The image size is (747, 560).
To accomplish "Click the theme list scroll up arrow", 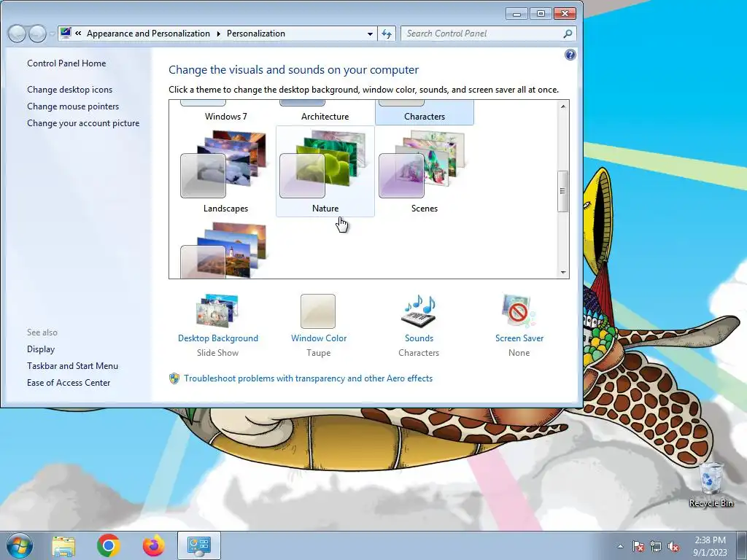I will [563, 106].
